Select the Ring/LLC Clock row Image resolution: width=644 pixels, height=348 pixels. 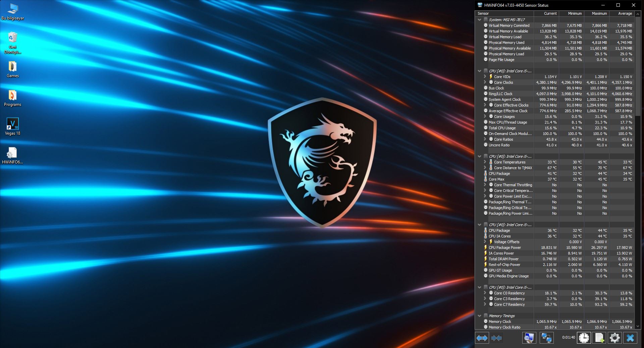coord(555,94)
